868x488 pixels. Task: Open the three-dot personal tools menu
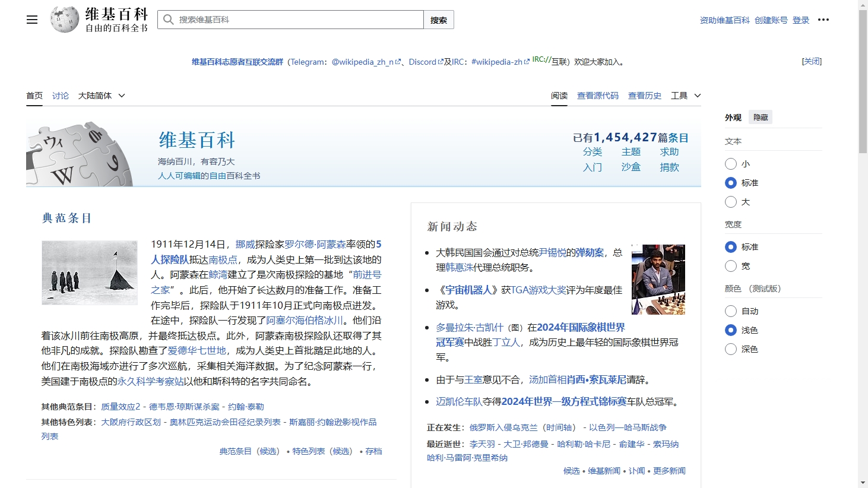(x=823, y=20)
